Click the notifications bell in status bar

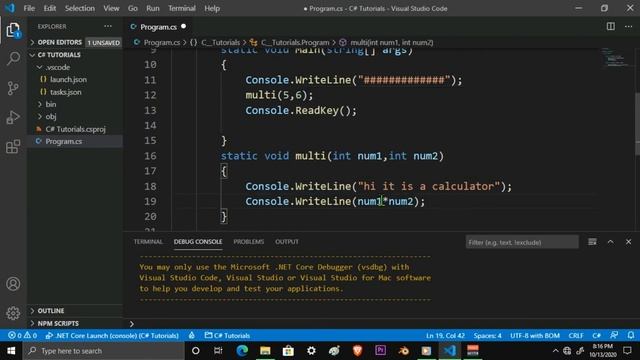631,336
